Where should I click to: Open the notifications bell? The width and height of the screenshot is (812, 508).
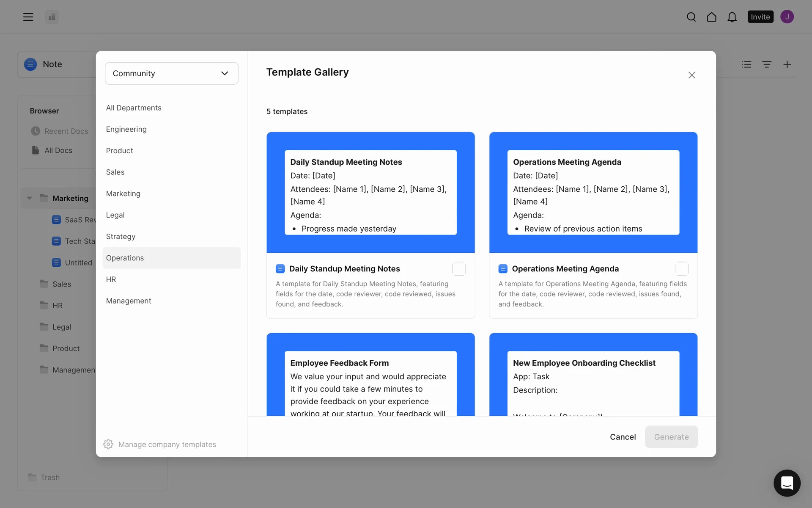pyautogui.click(x=732, y=17)
